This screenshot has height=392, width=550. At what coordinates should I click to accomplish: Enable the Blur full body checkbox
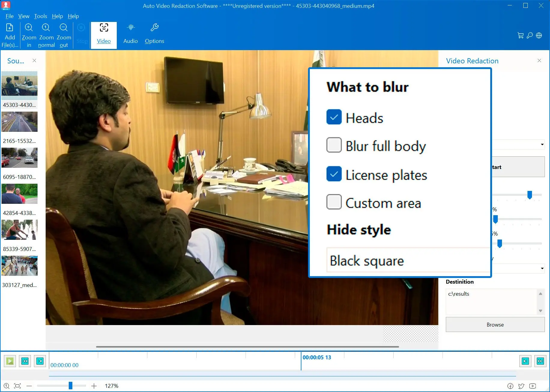coord(334,145)
